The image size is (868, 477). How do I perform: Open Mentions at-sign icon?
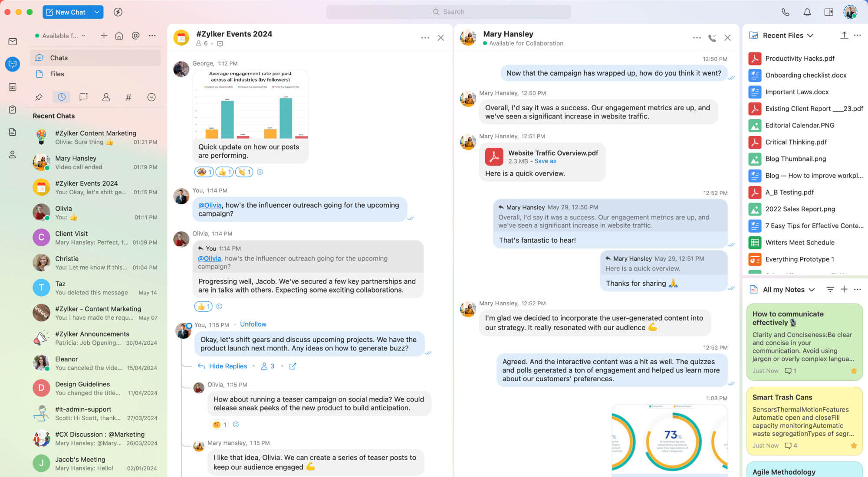135,36
